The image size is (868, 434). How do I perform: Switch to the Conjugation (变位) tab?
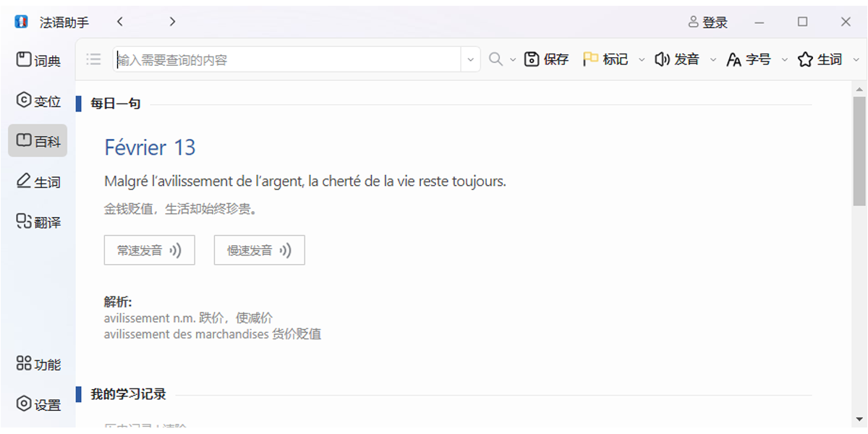point(38,101)
